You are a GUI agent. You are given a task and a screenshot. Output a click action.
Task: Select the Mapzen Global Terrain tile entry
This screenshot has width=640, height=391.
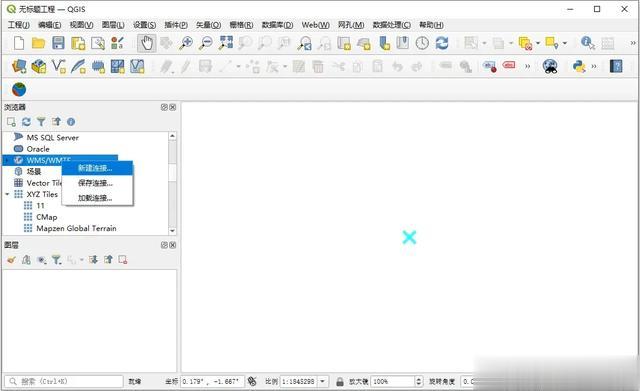76,228
